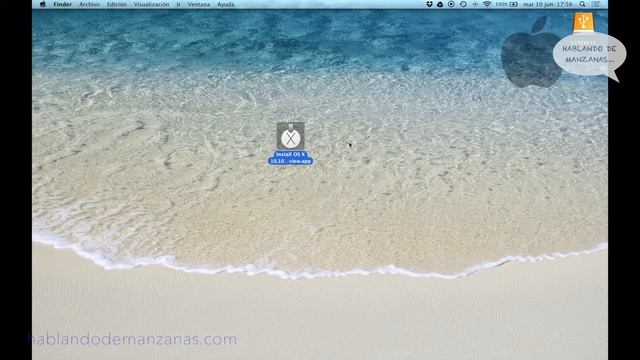The width and height of the screenshot is (640, 360).
Task: Open the Archivo menu
Action: (x=89, y=4)
